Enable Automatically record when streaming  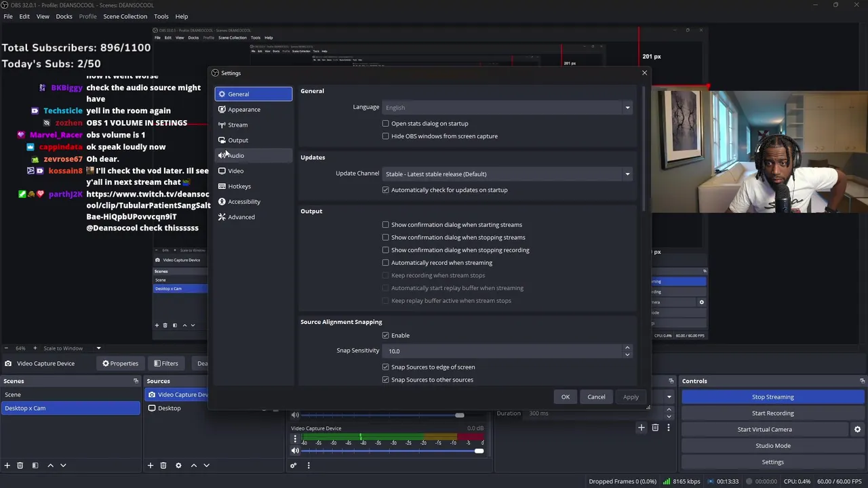[x=386, y=262]
